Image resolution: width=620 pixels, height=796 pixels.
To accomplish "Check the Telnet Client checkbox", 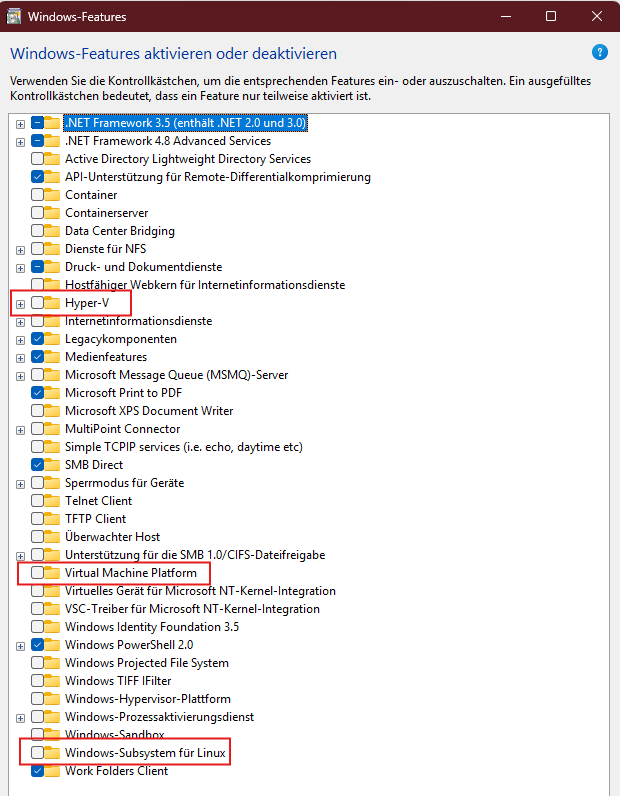I will point(37,501).
